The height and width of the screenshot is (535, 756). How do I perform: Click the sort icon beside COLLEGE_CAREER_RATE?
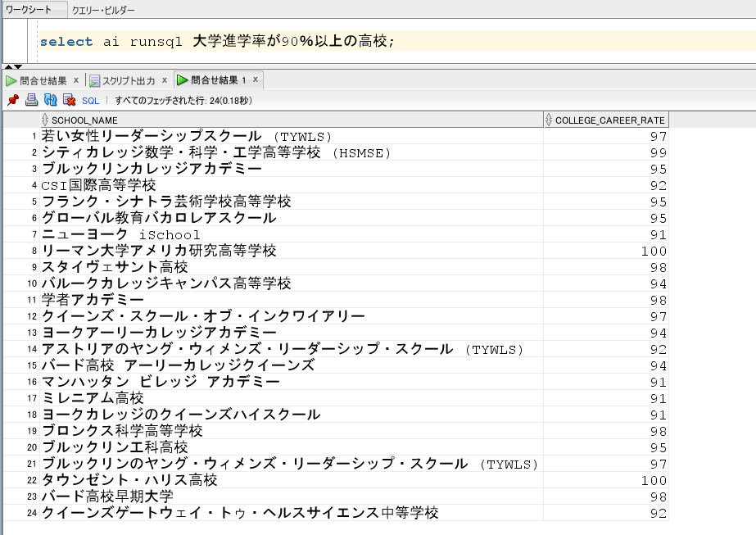coord(549,120)
